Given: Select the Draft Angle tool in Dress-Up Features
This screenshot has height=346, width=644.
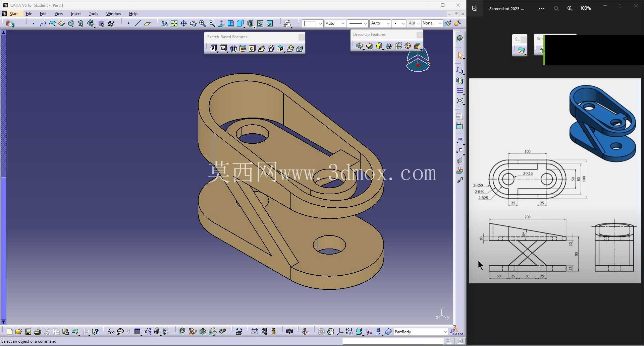Looking at the screenshot, I should pos(379,46).
